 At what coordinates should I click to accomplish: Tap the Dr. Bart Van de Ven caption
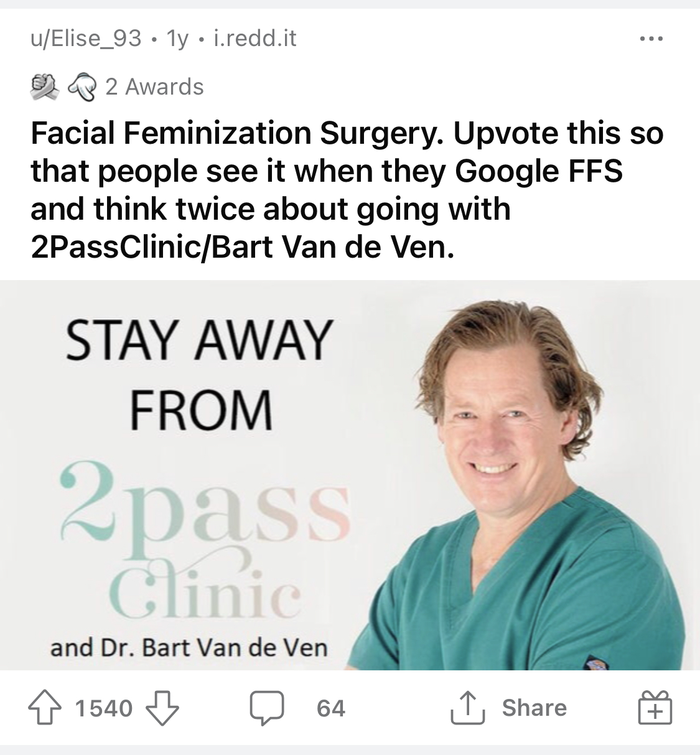[189, 648]
